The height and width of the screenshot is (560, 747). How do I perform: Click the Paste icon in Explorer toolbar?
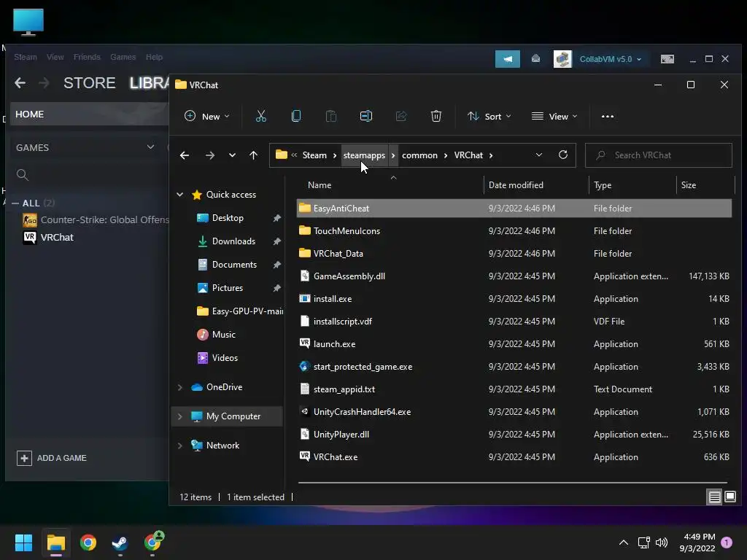coord(331,116)
